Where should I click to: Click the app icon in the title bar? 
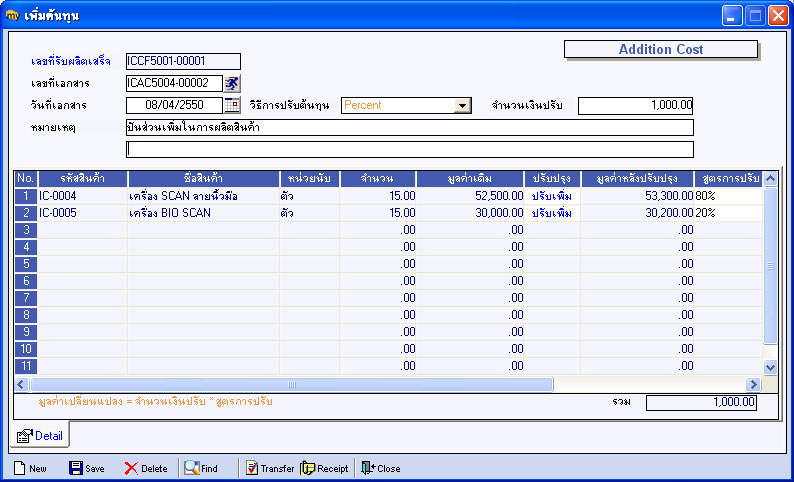13,16
